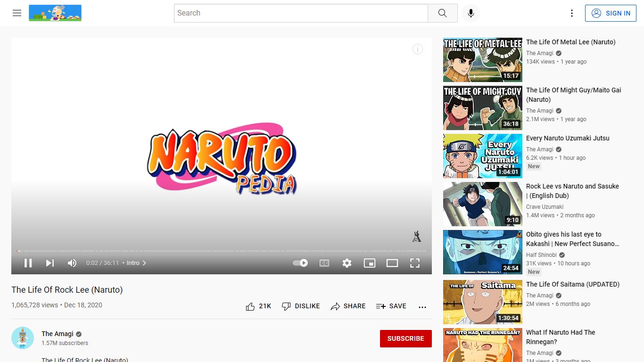Toggle closed captions
Viewport: 644px width, 362px height.
point(324,263)
